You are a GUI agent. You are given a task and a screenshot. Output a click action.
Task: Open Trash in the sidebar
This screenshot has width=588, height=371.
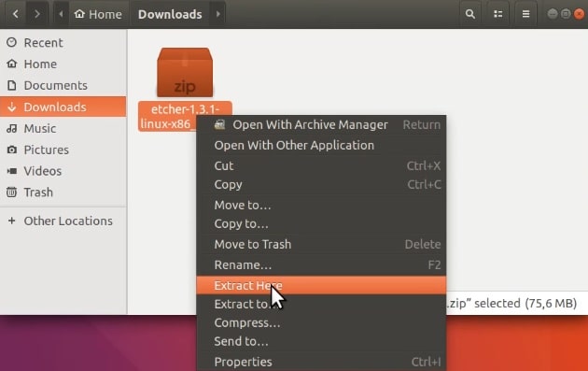coord(63,193)
